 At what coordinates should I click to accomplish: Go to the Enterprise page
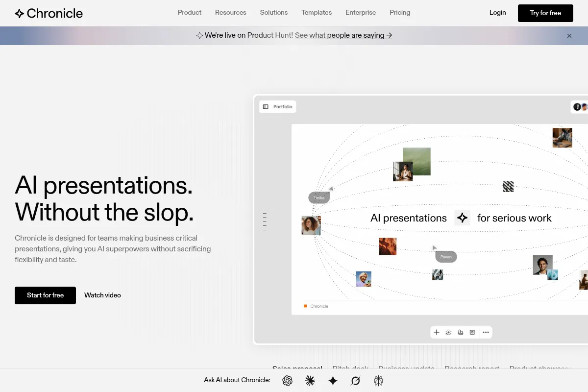[361, 13]
